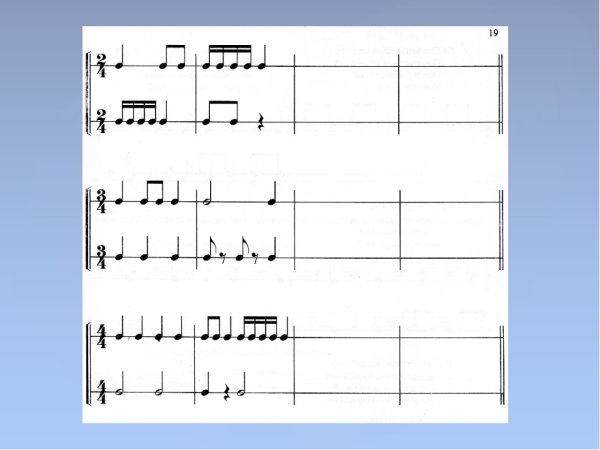Click the quarter rest in bottom 4/4 staff
Viewport: 600px width, 450px height.
click(x=227, y=393)
